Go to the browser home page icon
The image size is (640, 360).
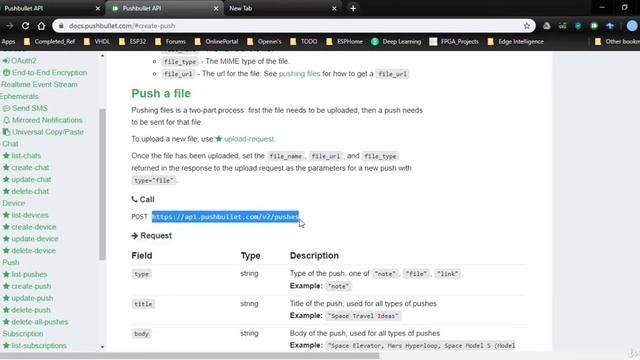point(41,26)
